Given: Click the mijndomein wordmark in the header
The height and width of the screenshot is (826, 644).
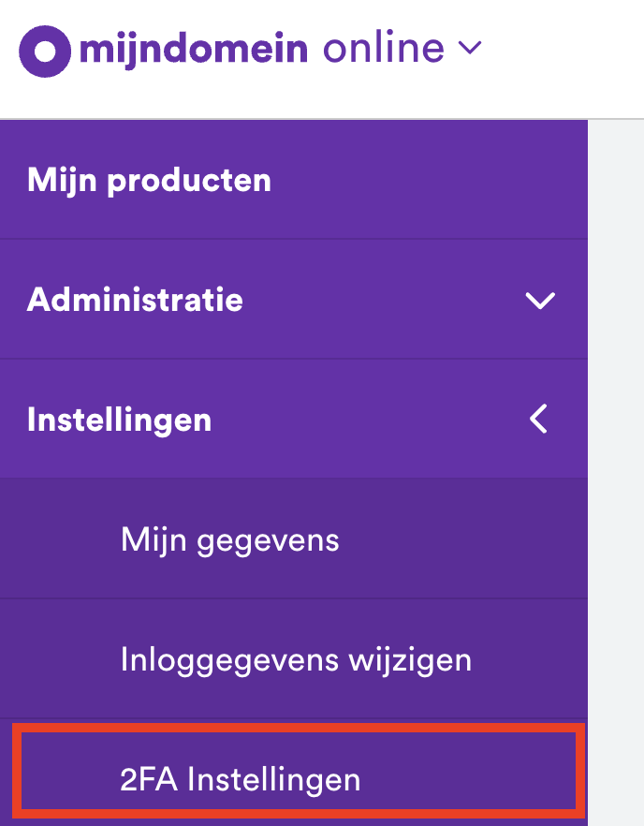Looking at the screenshot, I should point(194,49).
